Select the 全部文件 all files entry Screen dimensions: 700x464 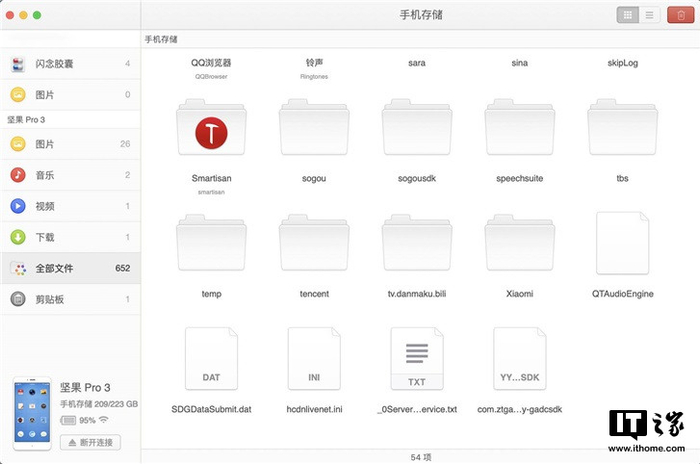71,268
